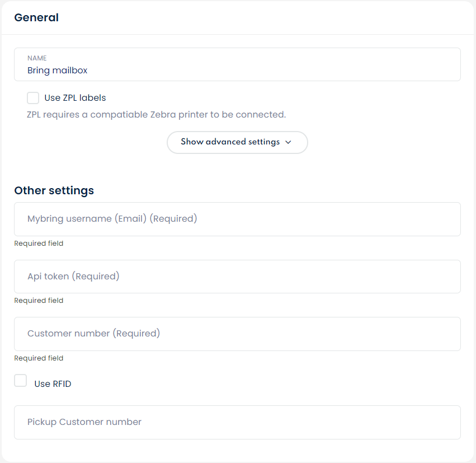476x463 pixels.
Task: Focus the Pickup Customer number field
Action: pos(237,422)
